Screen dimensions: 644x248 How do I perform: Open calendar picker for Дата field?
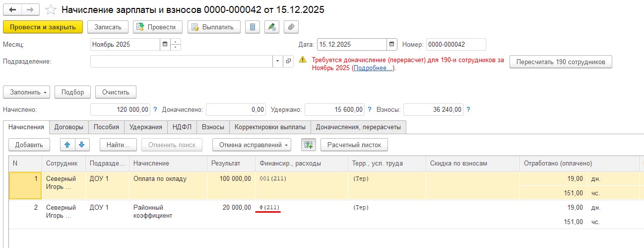point(392,44)
